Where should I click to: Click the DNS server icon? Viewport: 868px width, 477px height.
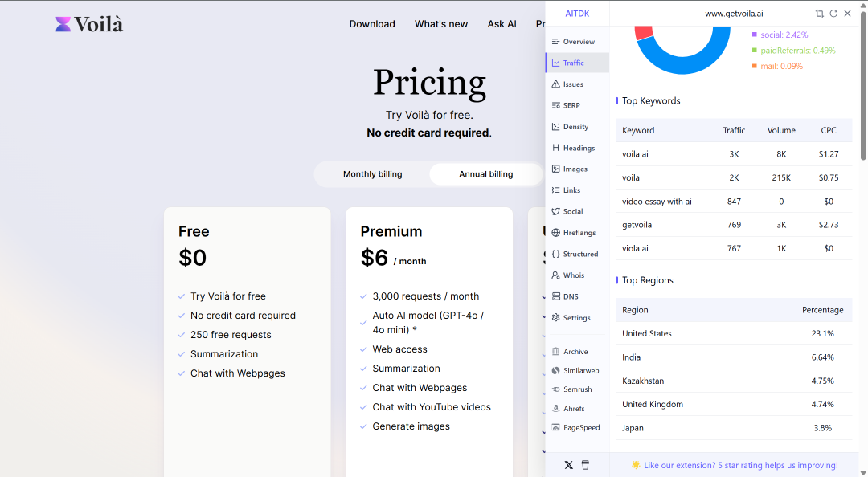[x=556, y=296]
